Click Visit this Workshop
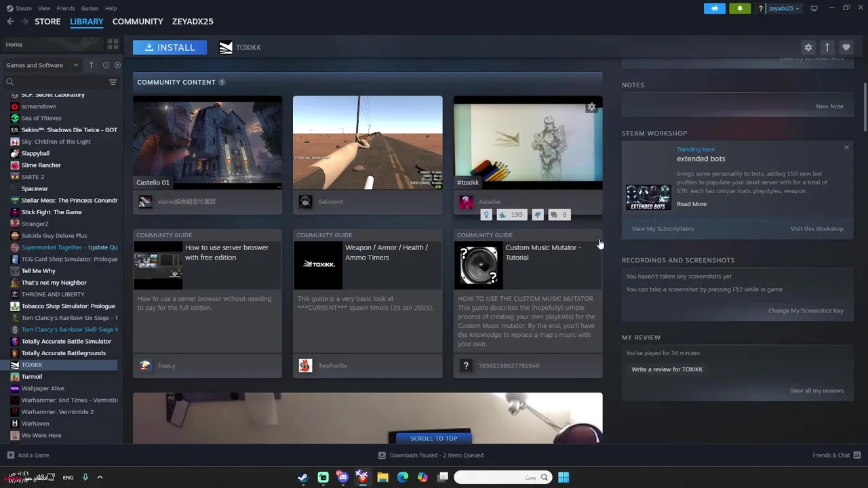 816,229
